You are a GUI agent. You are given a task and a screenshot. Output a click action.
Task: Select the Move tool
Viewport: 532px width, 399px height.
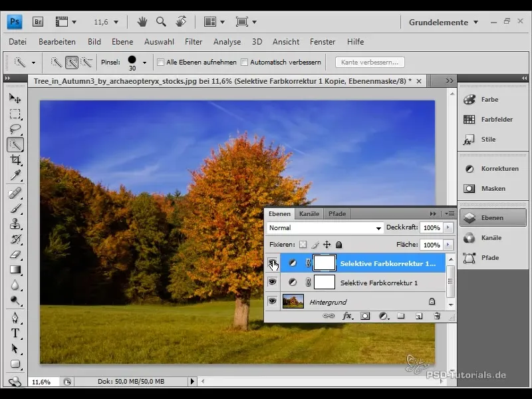(x=15, y=98)
